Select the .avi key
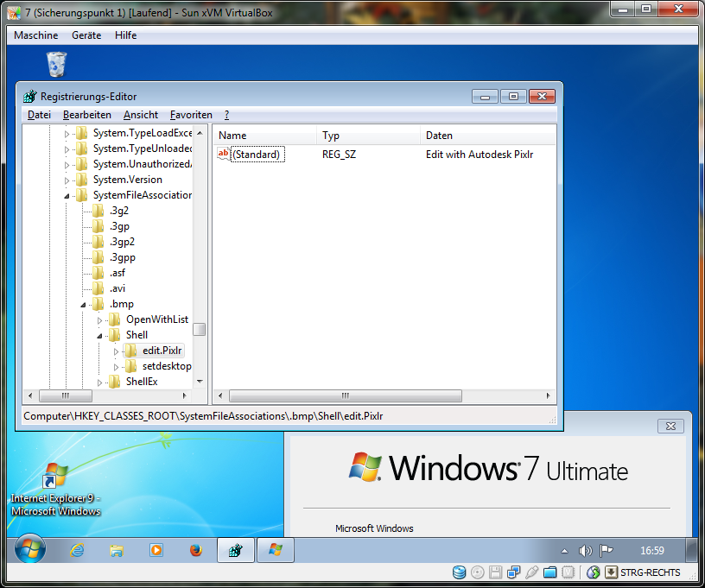This screenshot has height=588, width=705. click(x=117, y=288)
